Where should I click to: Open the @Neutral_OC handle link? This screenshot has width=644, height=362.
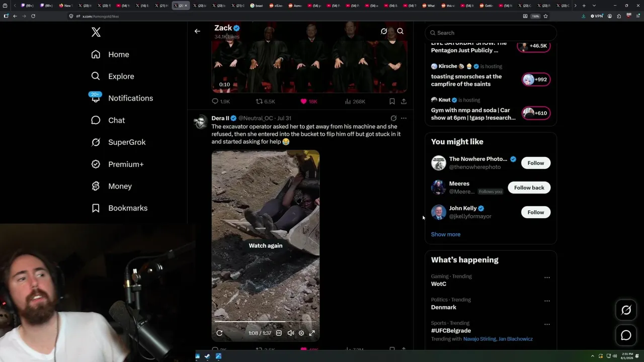tap(256, 118)
